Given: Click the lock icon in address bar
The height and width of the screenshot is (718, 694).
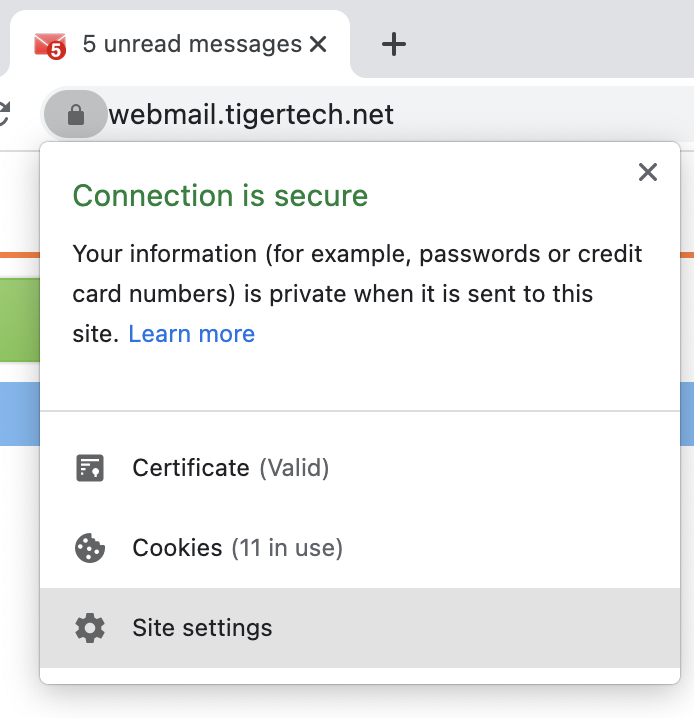Looking at the screenshot, I should click(x=76, y=114).
